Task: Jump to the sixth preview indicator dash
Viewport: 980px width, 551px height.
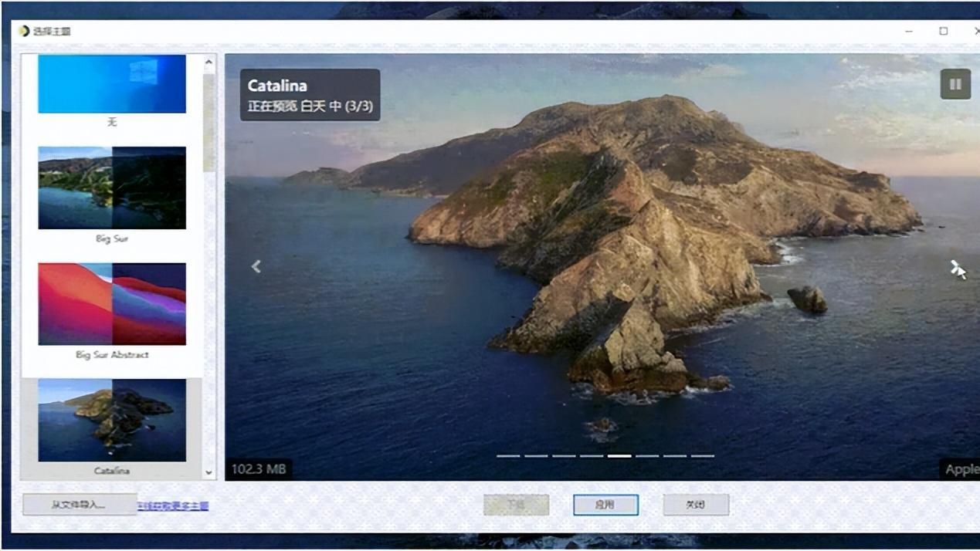Action: pos(647,456)
